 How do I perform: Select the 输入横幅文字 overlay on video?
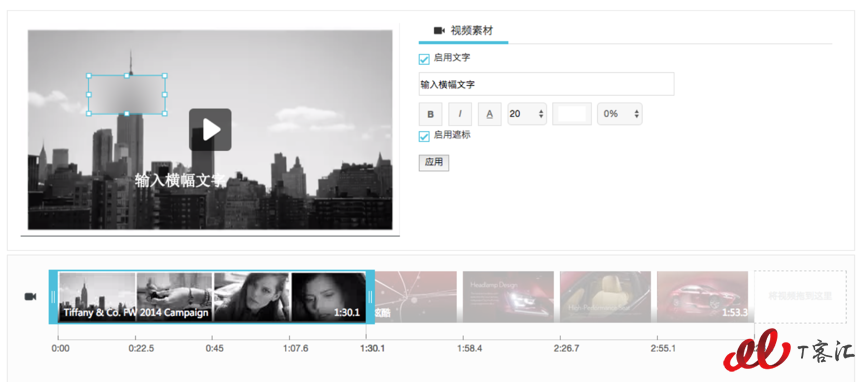point(180,181)
